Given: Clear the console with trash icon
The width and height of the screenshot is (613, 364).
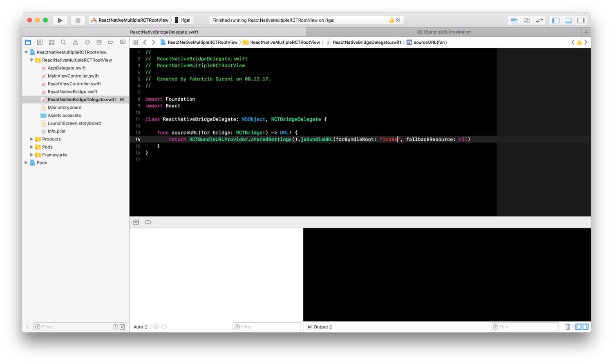Looking at the screenshot, I should (x=568, y=327).
